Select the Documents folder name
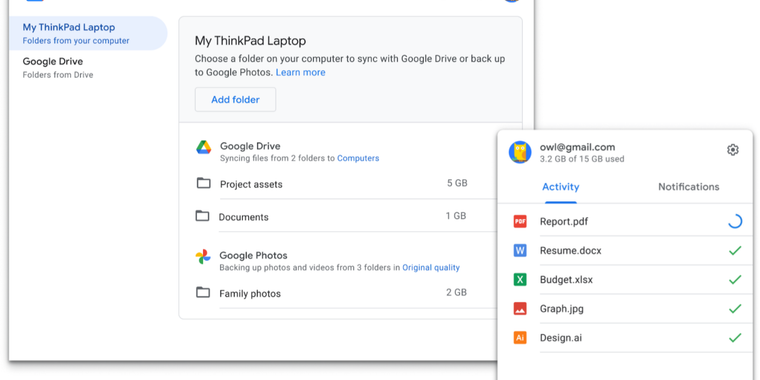760x380 pixels. point(243,217)
